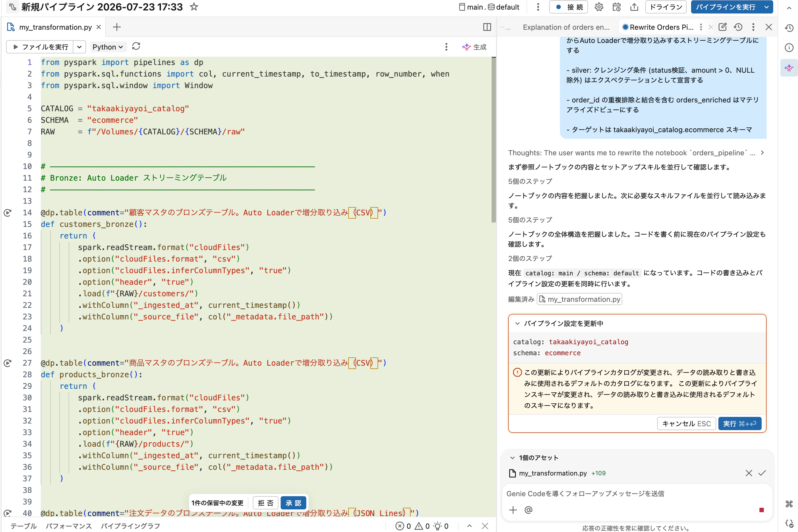
Task: Open the パフォーマンス bottom tab
Action: tap(69, 526)
